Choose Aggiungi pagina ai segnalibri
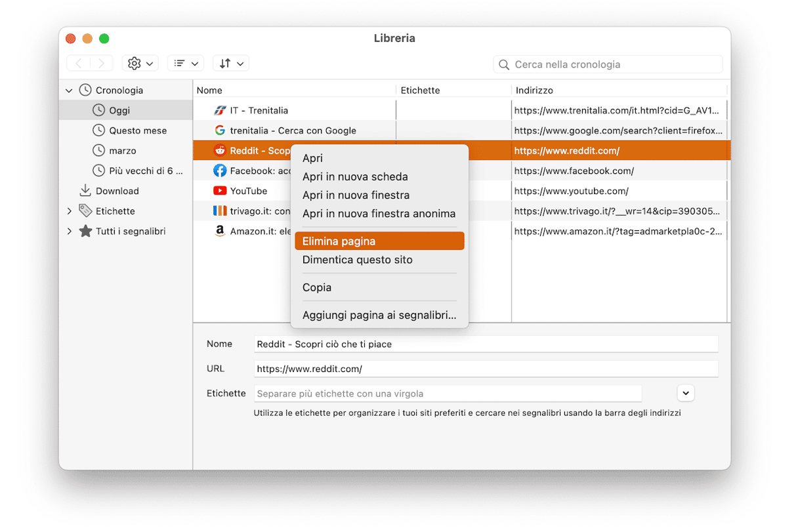The width and height of the screenshot is (798, 532). (379, 316)
